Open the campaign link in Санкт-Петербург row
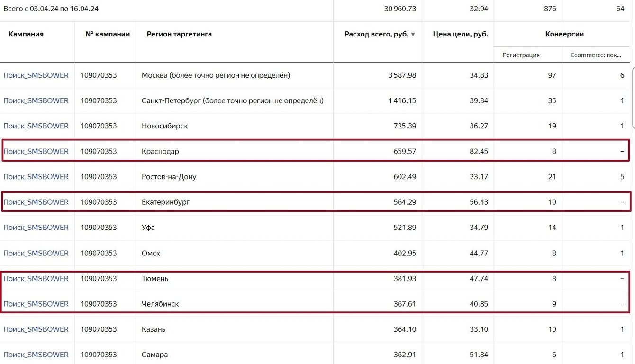 36,100
